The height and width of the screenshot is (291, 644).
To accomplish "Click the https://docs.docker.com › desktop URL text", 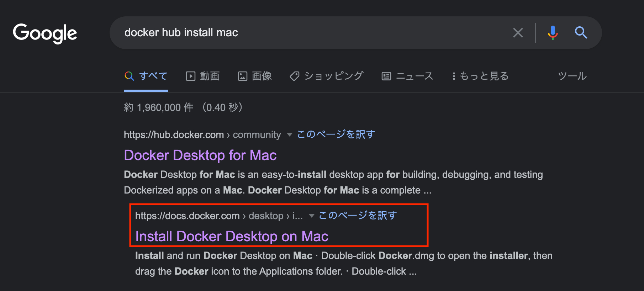I will click(x=219, y=216).
